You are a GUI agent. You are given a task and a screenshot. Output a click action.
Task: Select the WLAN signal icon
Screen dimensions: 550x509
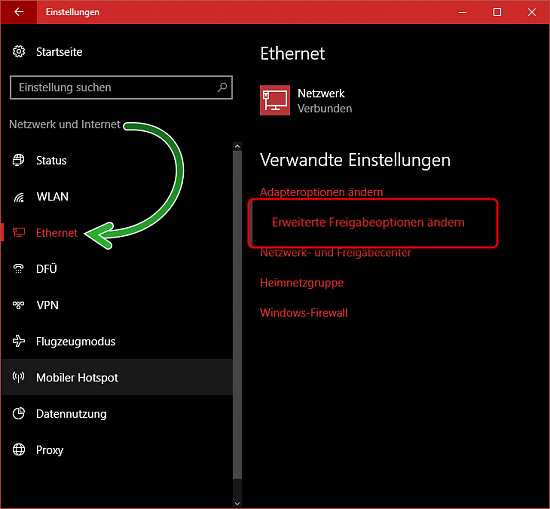pyautogui.click(x=19, y=197)
